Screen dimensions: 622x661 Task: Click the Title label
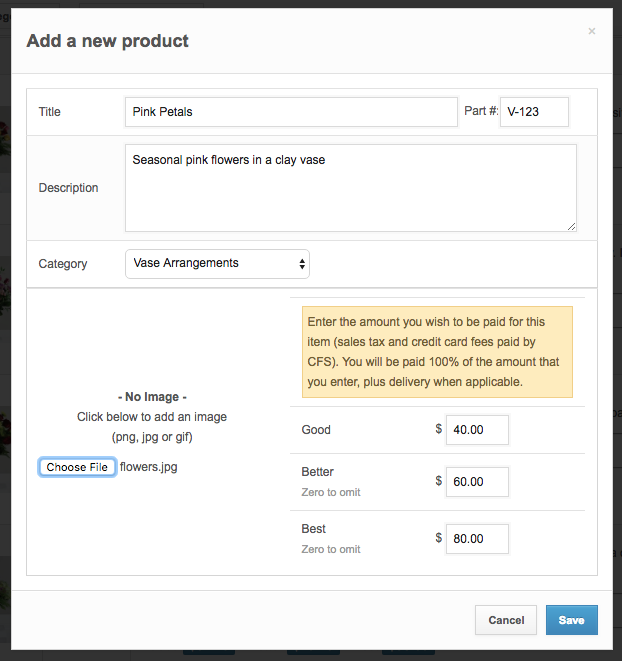click(50, 112)
